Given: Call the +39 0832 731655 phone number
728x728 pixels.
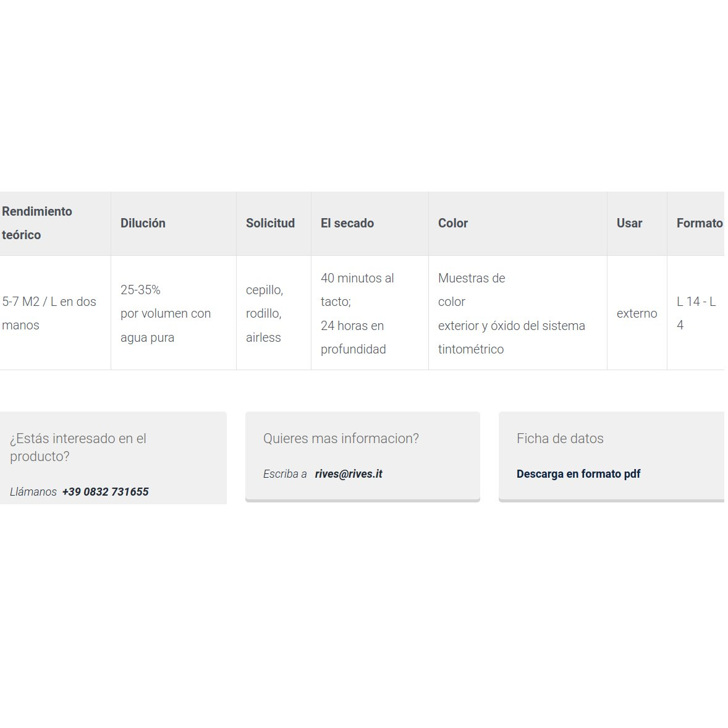Looking at the screenshot, I should [106, 492].
